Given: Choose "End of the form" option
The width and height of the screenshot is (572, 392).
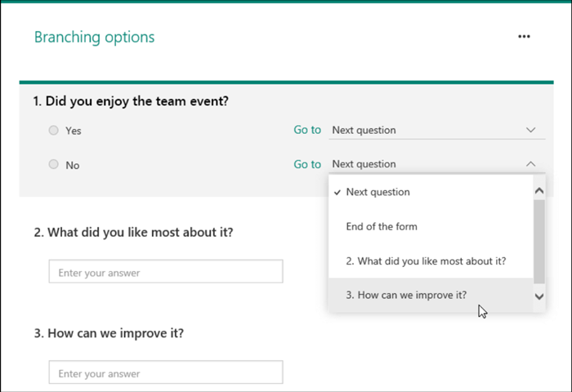Looking at the screenshot, I should tap(382, 226).
